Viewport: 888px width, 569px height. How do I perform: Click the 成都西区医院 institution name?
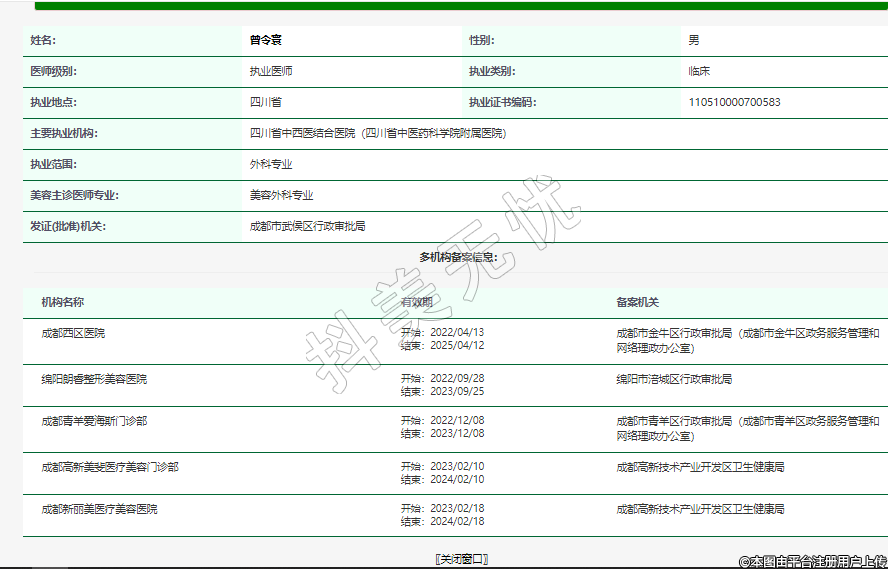[x=73, y=333]
